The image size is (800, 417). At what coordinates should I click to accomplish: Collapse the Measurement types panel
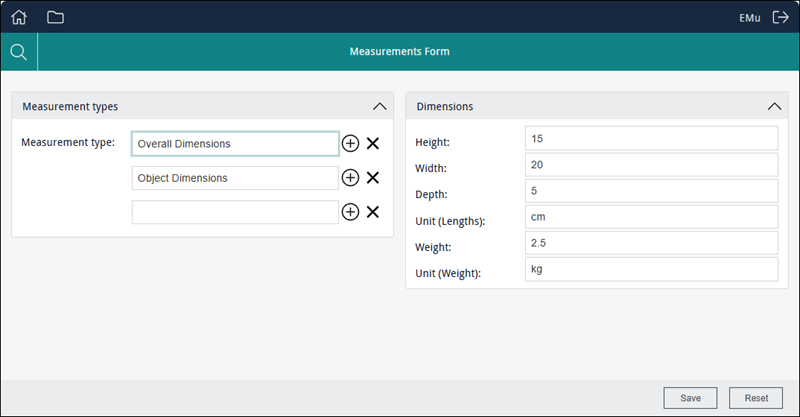(379, 106)
